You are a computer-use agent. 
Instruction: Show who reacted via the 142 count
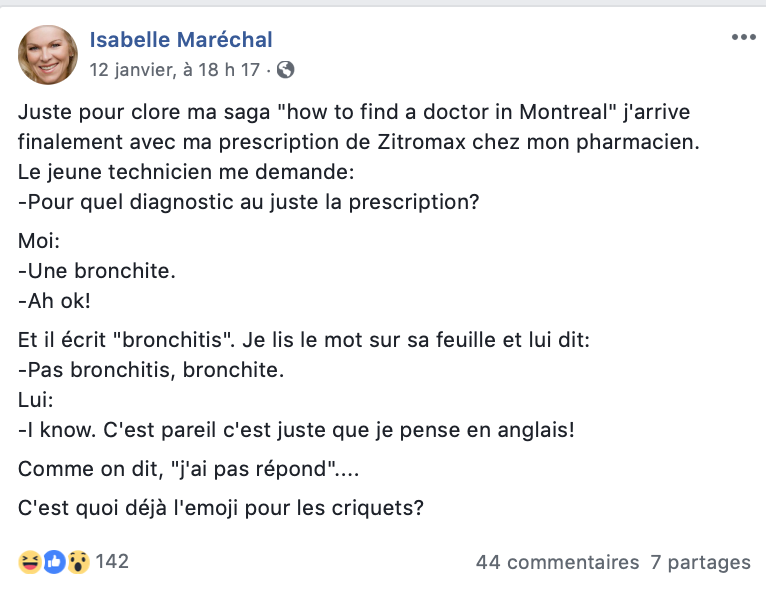(x=112, y=562)
